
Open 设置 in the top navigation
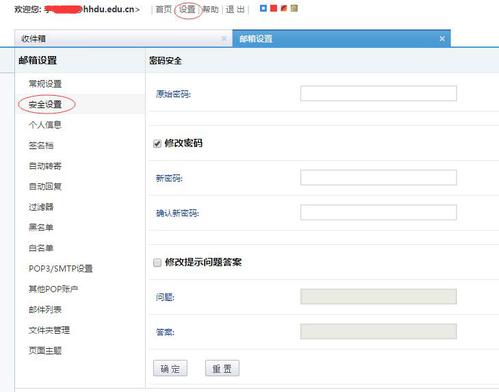tap(187, 9)
